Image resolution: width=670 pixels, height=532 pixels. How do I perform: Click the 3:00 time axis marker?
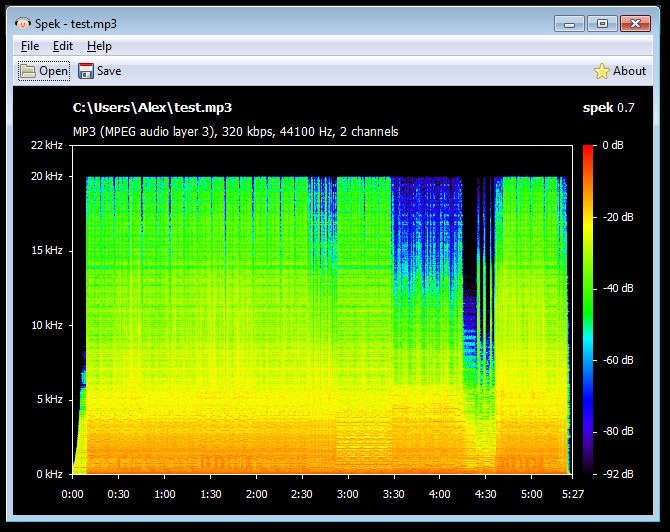click(x=348, y=493)
